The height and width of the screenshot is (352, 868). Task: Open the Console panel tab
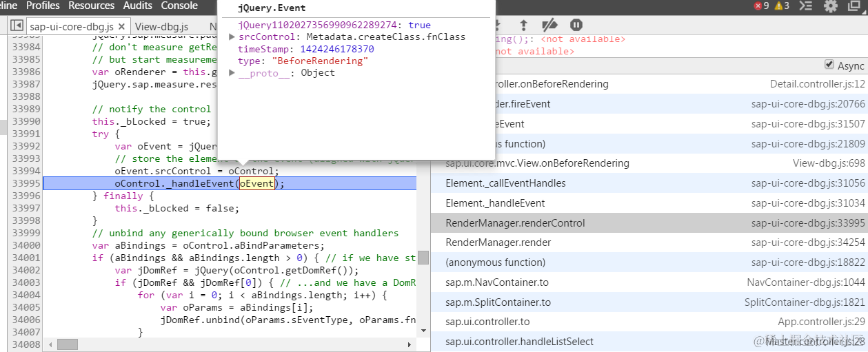pyautogui.click(x=179, y=6)
